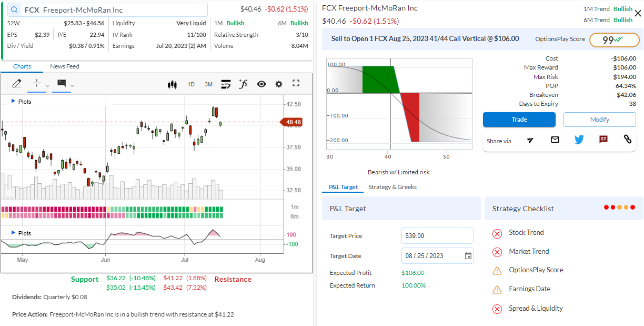This screenshot has height=326, width=644.
Task: Close the trade idea panel
Action: (x=638, y=13)
